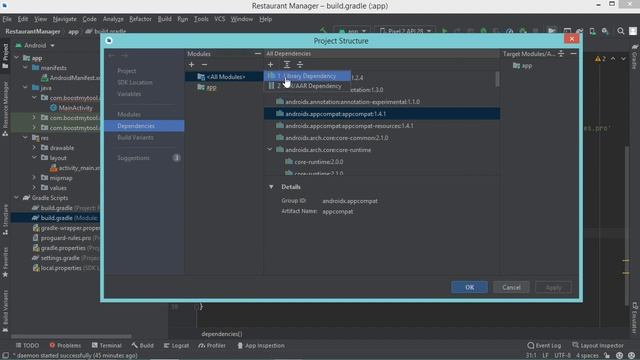
Task: Expand the mipmap folder
Action: point(34,178)
